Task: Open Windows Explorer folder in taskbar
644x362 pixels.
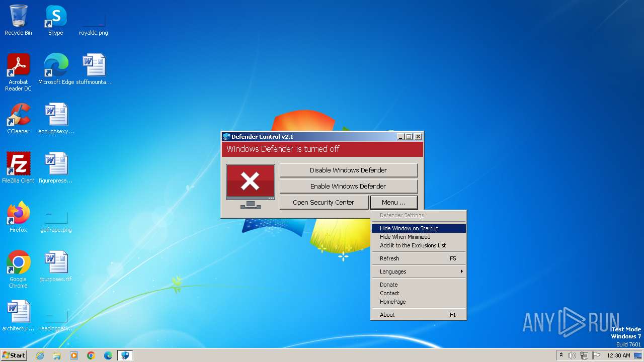Action: (x=57, y=355)
